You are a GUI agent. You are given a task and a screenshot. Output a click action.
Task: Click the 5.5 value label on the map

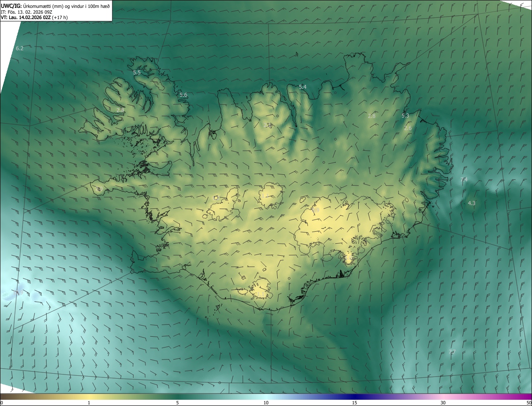pyautogui.click(x=137, y=72)
